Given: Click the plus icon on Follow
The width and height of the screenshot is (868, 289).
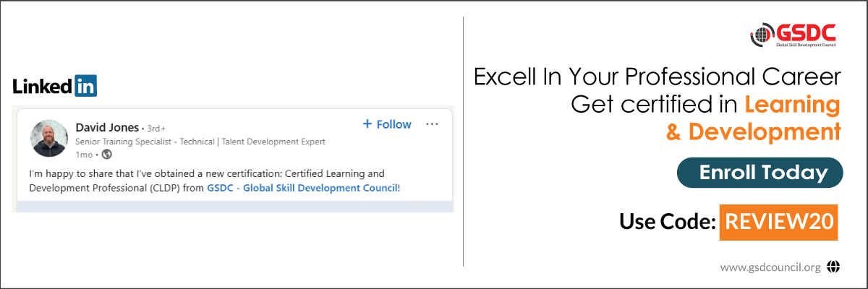Looking at the screenshot, I should [x=367, y=124].
